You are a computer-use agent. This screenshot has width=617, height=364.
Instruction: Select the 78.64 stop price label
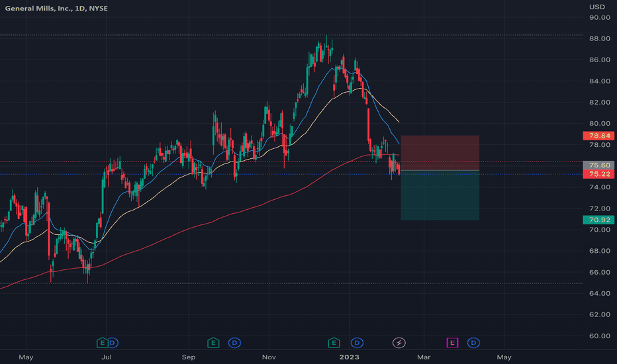[x=598, y=136]
